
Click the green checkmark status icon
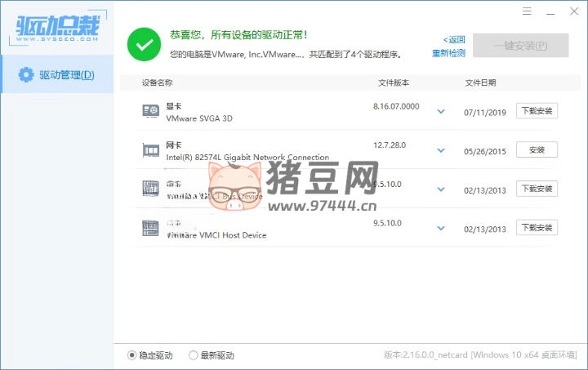pos(144,44)
